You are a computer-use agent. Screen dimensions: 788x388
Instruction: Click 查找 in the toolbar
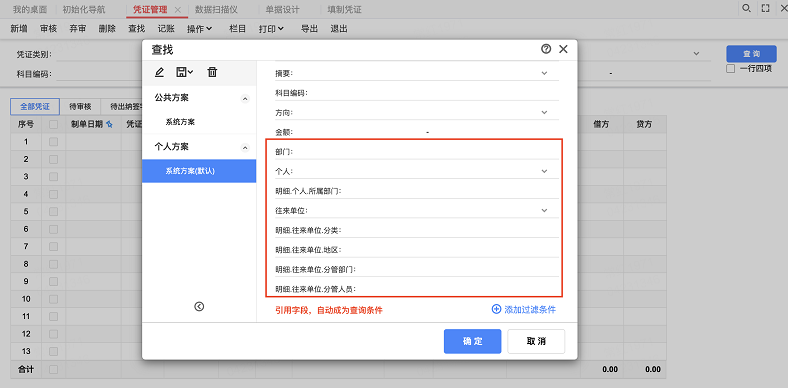pos(137,29)
